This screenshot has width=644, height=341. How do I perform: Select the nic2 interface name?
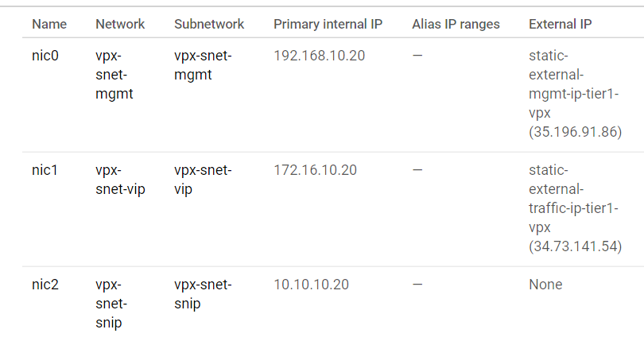[x=46, y=285]
